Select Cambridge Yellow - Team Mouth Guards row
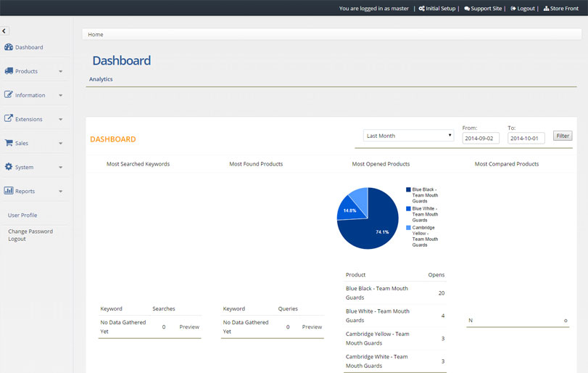Viewport: 588px width, 373px height. (395, 338)
